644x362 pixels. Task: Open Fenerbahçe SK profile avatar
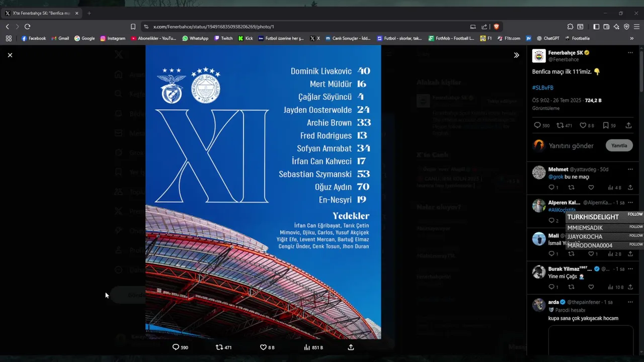[539, 56]
